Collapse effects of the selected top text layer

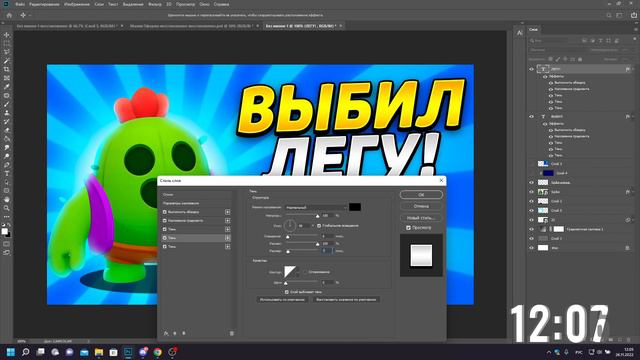pos(633,69)
